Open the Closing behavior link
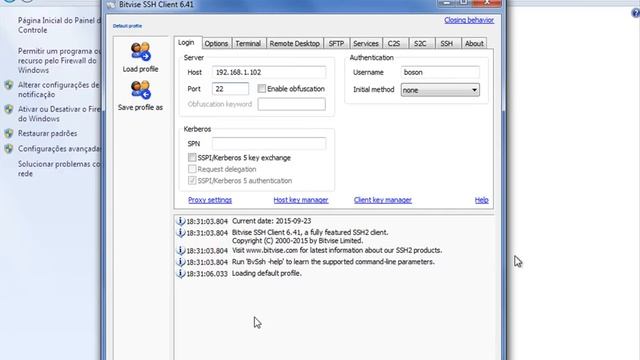 click(x=469, y=20)
